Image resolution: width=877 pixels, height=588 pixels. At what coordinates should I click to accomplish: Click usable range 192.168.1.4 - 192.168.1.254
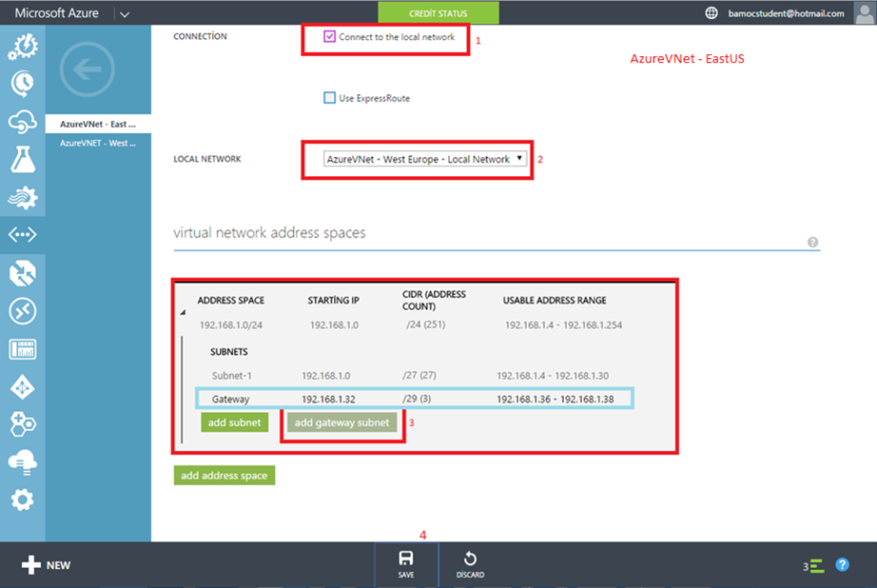563,325
